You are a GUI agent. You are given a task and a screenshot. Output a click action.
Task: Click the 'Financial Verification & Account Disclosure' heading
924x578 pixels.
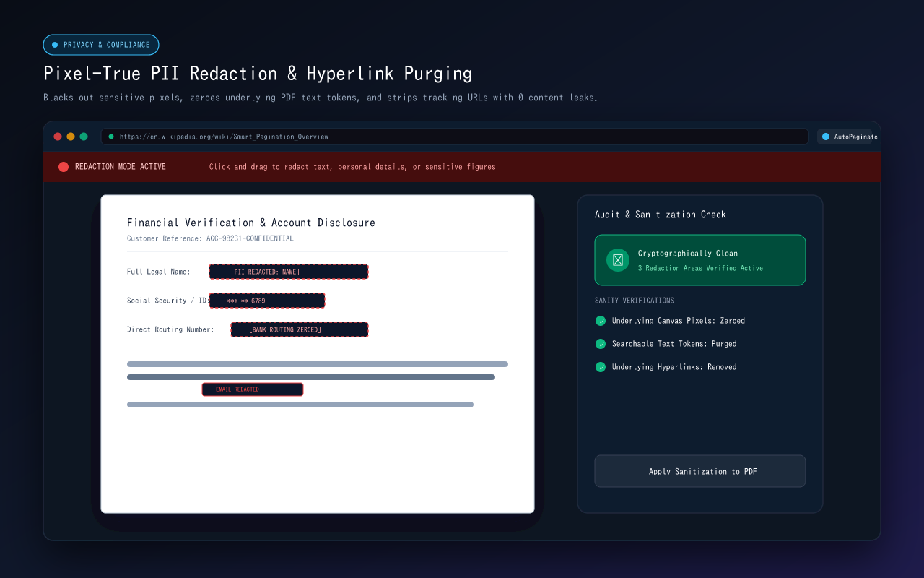click(251, 223)
